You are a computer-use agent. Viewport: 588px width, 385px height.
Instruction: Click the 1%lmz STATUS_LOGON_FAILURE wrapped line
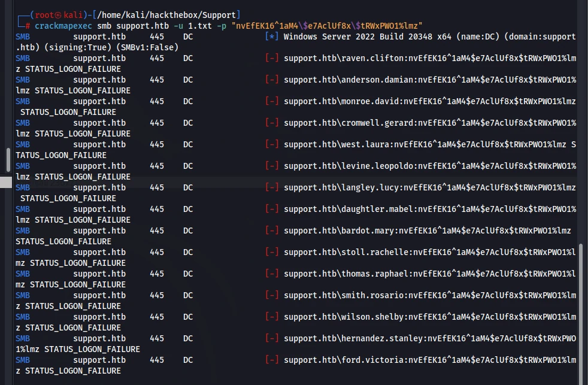point(78,350)
